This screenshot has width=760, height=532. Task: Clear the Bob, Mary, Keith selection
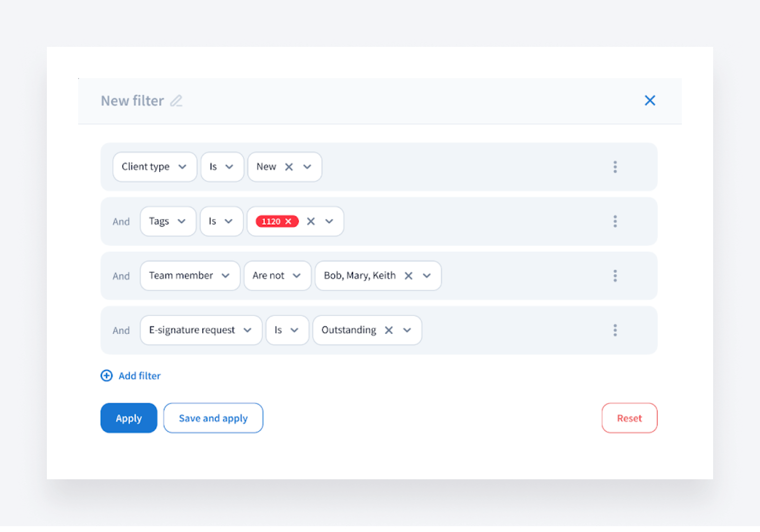pyautogui.click(x=408, y=276)
